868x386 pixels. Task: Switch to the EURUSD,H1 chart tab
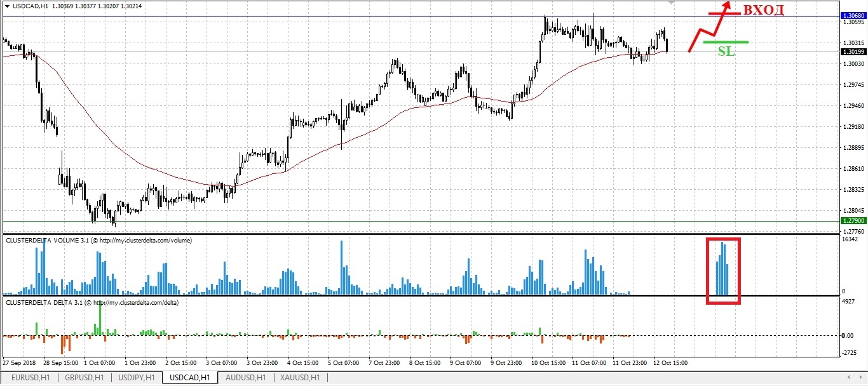pos(29,378)
